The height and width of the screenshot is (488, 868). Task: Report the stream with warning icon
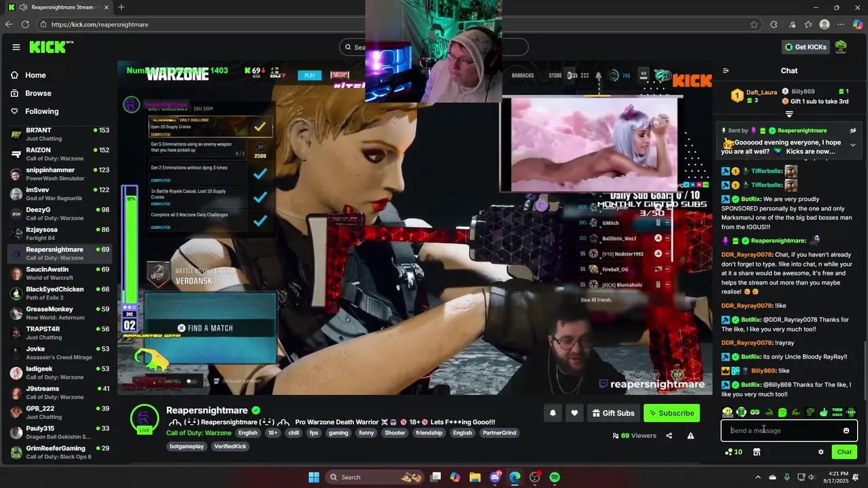(x=690, y=436)
